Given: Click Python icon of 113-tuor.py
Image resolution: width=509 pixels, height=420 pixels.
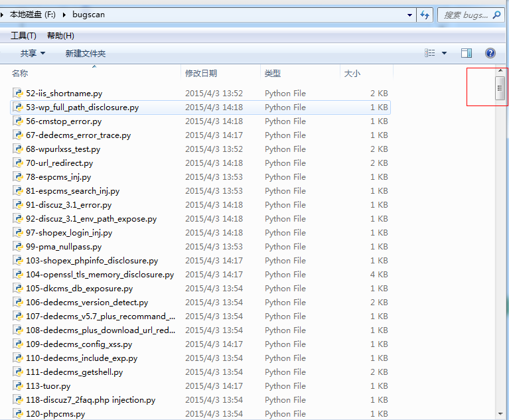Looking at the screenshot, I should [18, 386].
